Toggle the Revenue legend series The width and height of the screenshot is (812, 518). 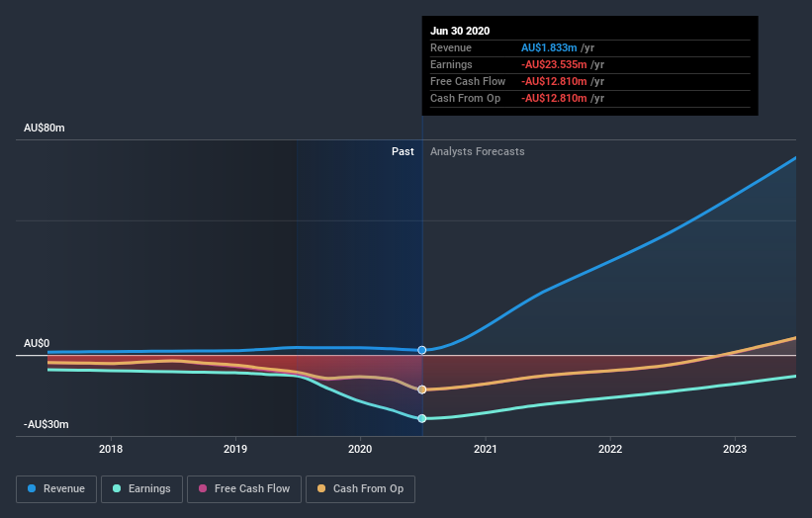click(56, 489)
